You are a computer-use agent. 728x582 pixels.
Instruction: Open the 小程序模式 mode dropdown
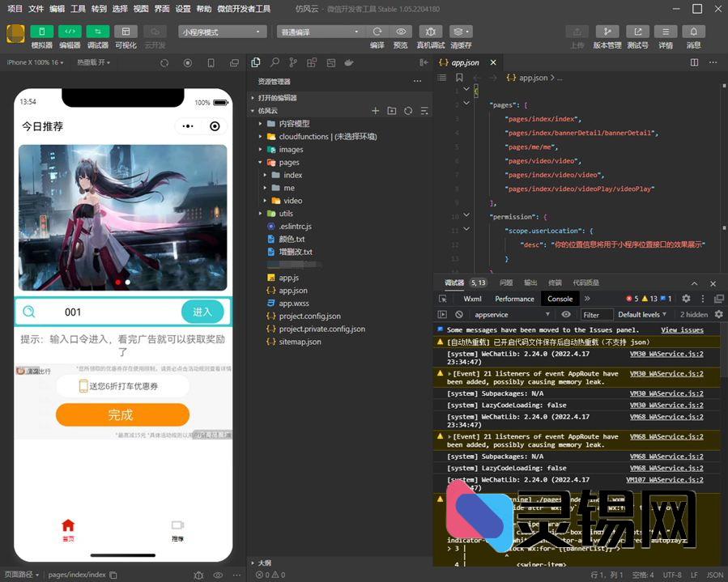223,32
